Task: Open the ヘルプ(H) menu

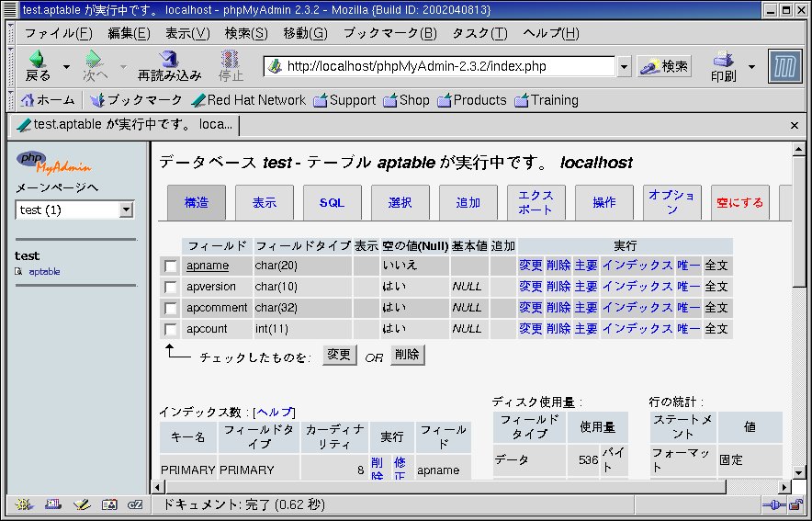Action: pos(551,33)
